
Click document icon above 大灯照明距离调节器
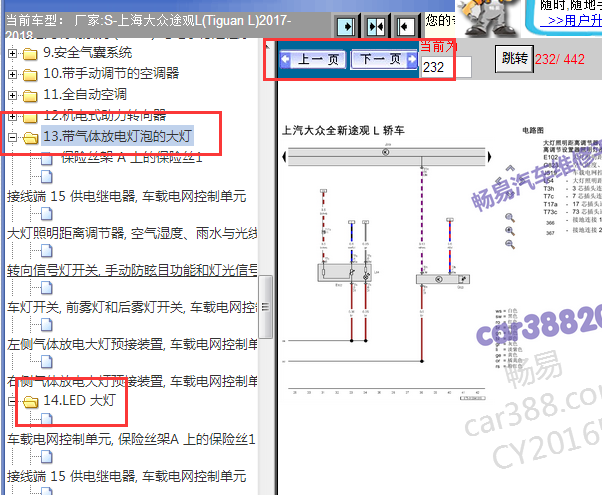46,214
